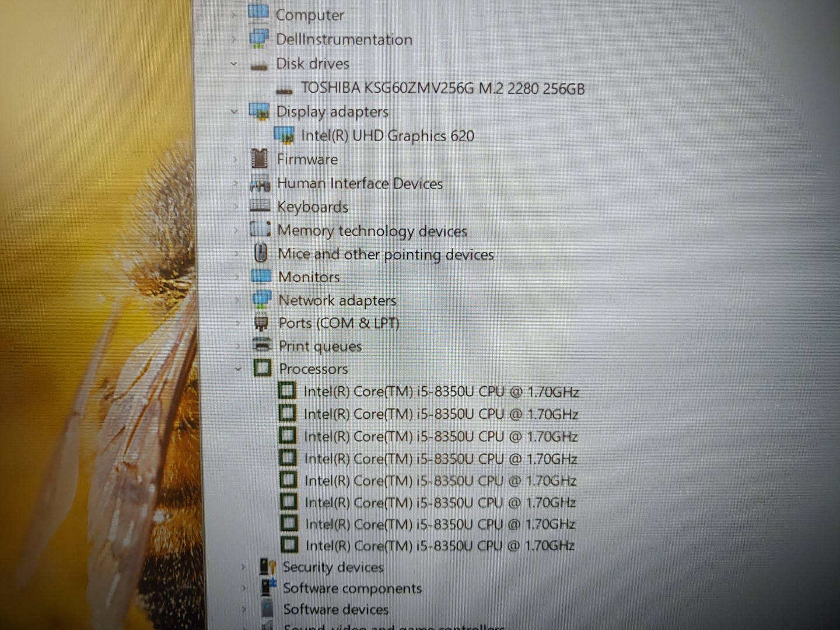
Task: Select the 'Firmware' label
Action: [307, 159]
